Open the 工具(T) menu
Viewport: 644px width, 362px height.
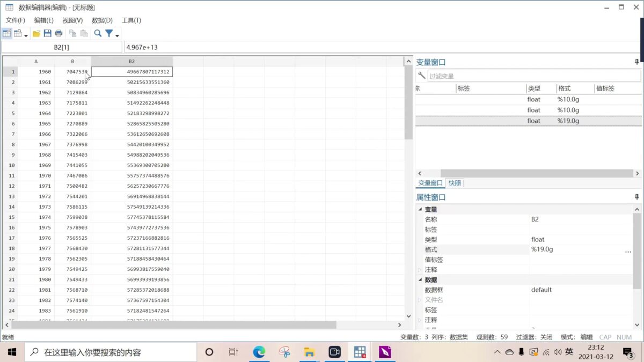(x=131, y=20)
